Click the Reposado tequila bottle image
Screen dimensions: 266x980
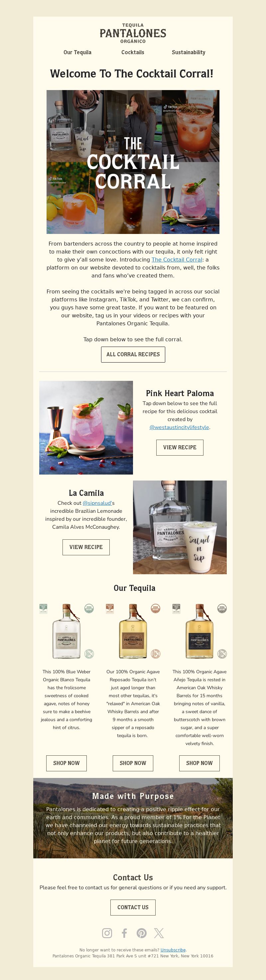coord(133,631)
